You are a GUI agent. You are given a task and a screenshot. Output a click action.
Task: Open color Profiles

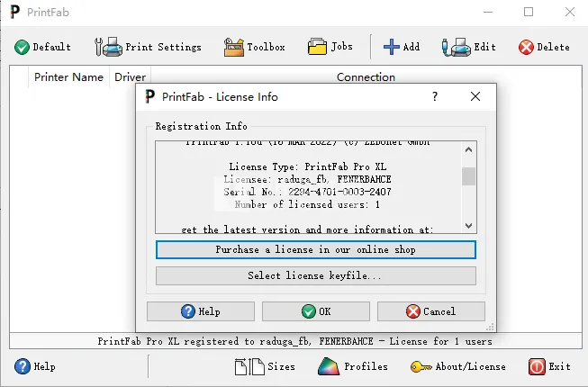point(352,366)
